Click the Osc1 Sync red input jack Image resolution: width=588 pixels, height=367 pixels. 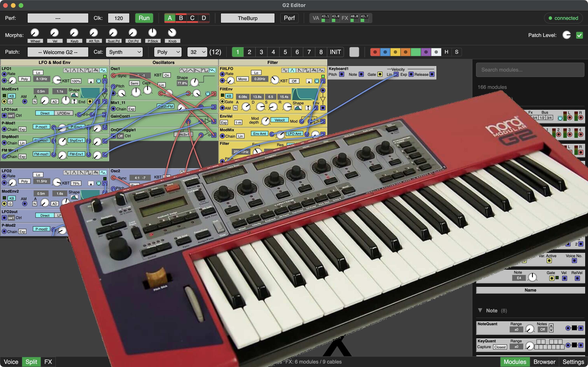click(x=113, y=75)
